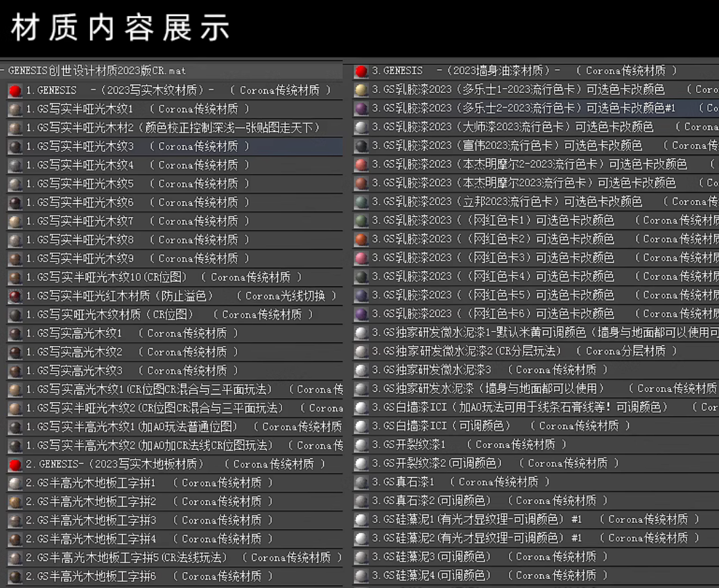
Task: Click the sphere icon of GS硅藻泥1
Action: pos(361,520)
